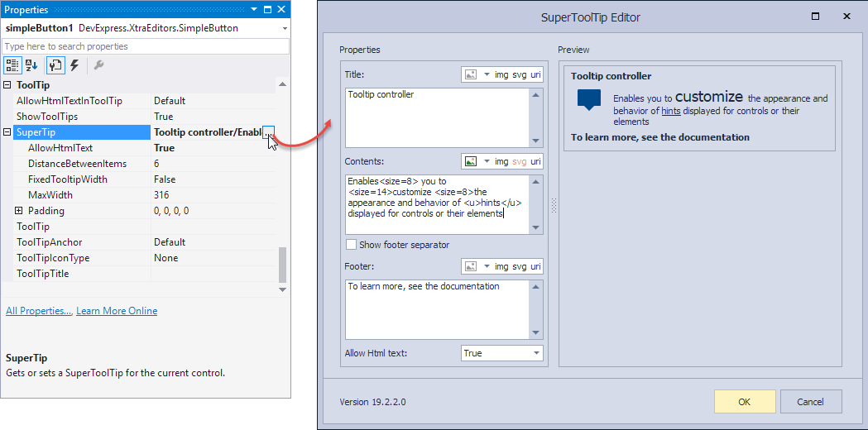Show Events with the lightning bolt icon

point(74,65)
